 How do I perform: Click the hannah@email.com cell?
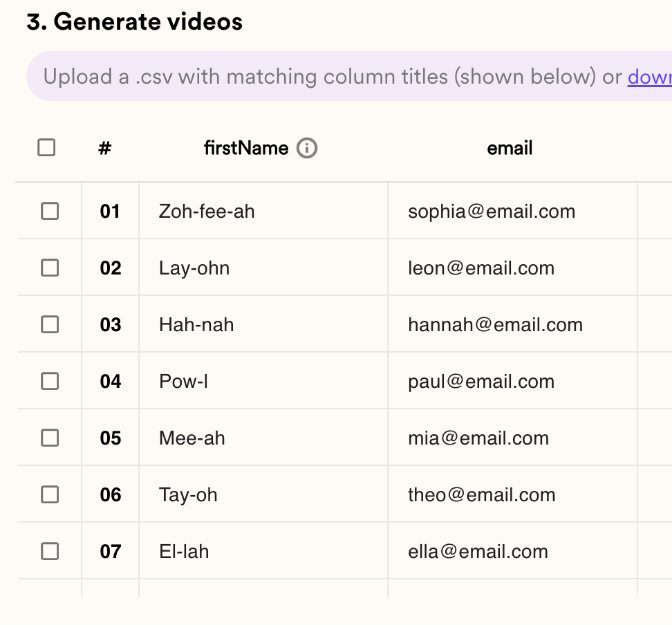tap(512, 324)
